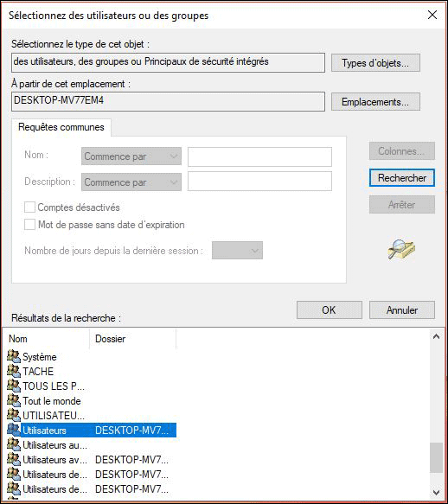Click DESKTOP-MV7... in the Utilisateurs av... row
The height and width of the screenshot is (504, 448).
click(x=131, y=460)
